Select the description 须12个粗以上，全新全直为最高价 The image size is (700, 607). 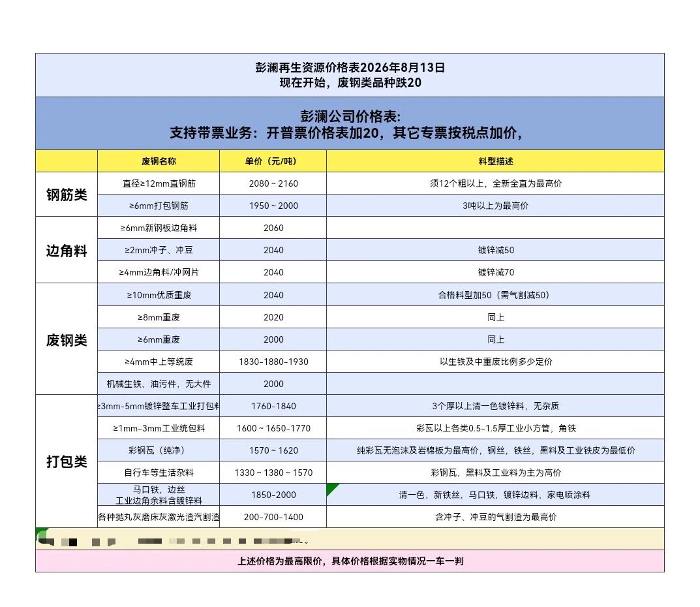point(496,183)
